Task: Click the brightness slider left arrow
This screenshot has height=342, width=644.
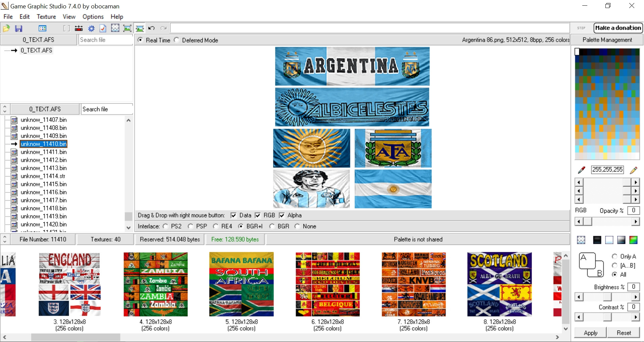Action: [x=579, y=297]
